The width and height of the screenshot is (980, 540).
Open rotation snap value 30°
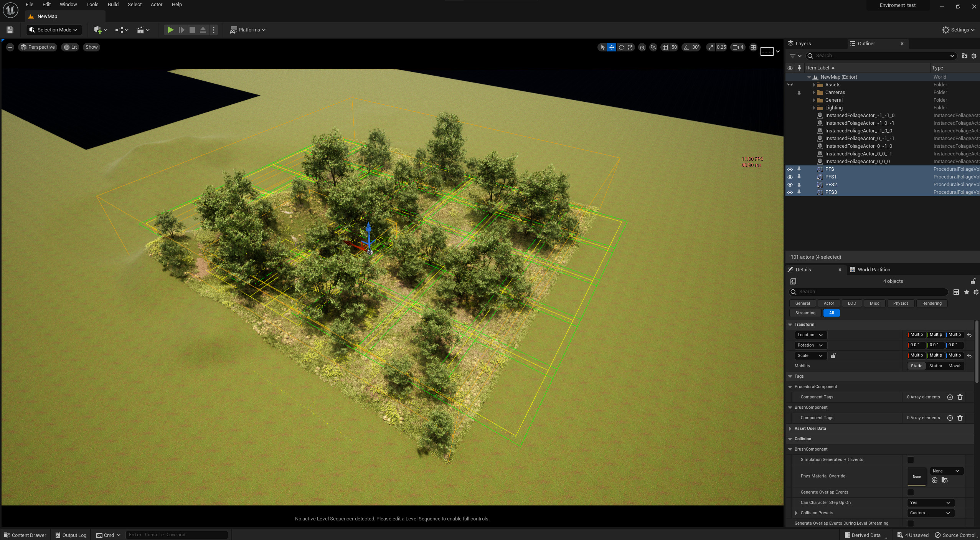click(x=696, y=47)
